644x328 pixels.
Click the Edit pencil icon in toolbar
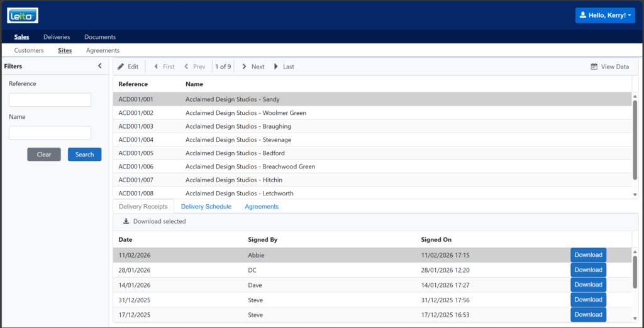121,67
